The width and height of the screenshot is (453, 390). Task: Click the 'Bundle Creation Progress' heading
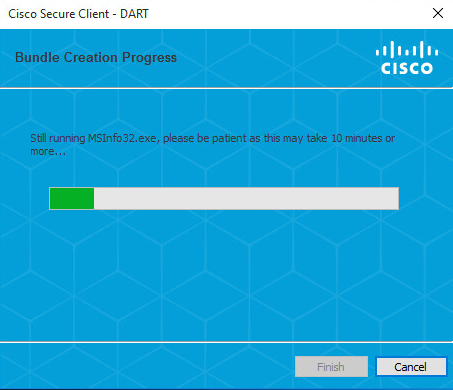click(96, 57)
